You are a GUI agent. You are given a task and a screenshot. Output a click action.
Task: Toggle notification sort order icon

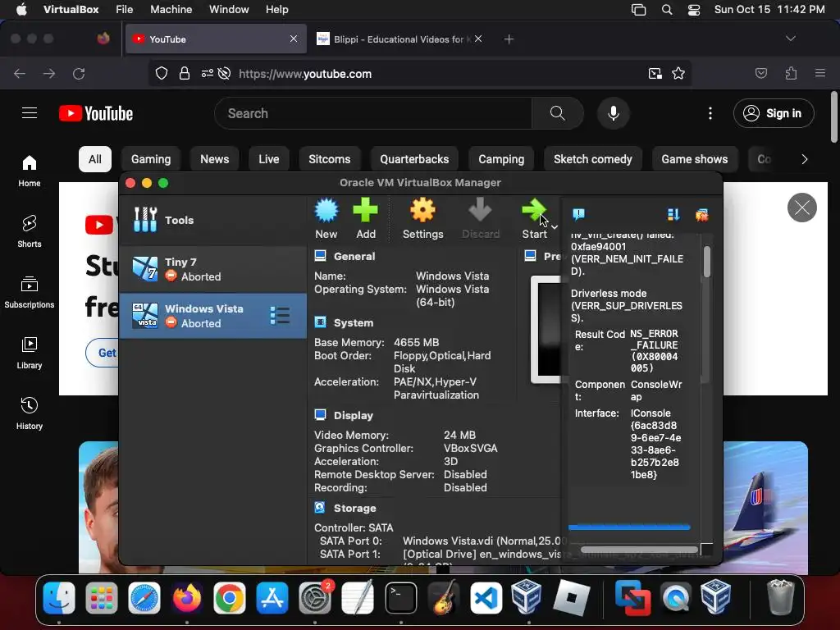pos(673,215)
